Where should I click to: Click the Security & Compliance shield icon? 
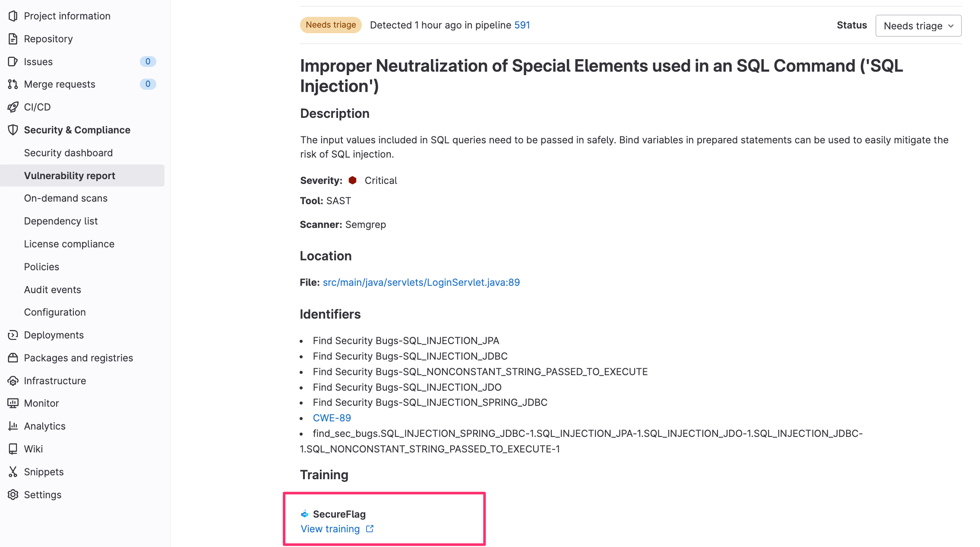click(x=13, y=130)
